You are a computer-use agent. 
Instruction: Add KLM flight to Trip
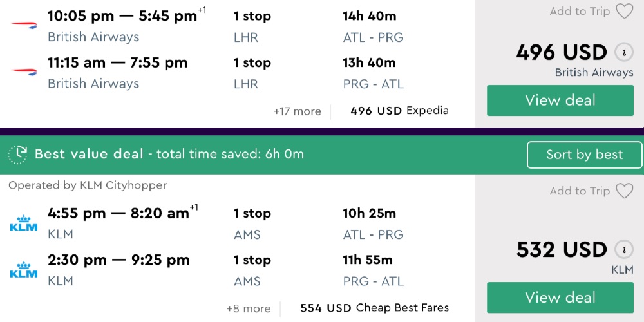coord(580,191)
